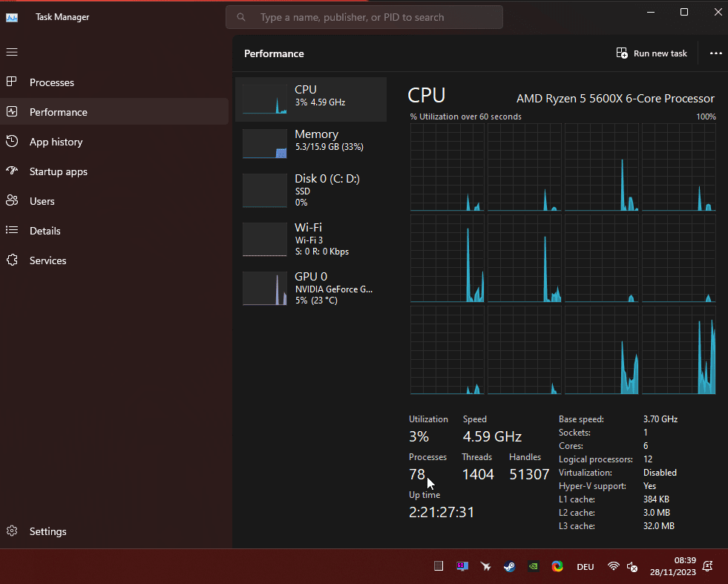Click the Performance waveform icon

pos(12,112)
